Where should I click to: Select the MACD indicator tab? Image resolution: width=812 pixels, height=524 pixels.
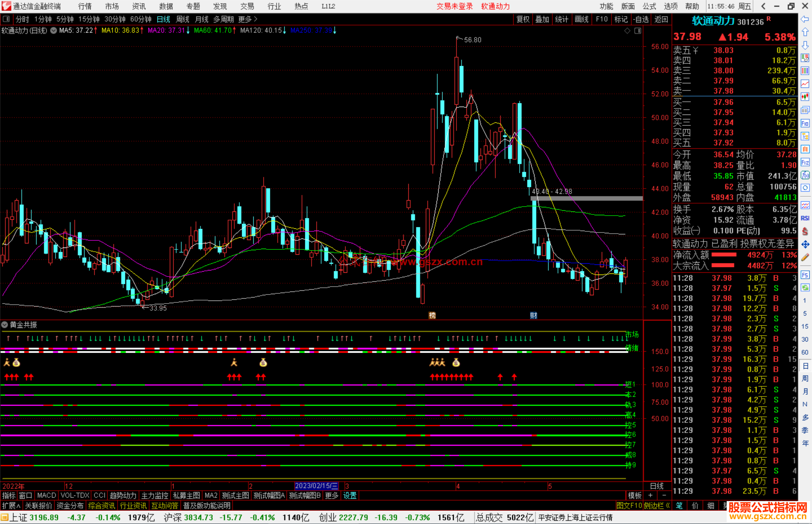[x=47, y=495]
